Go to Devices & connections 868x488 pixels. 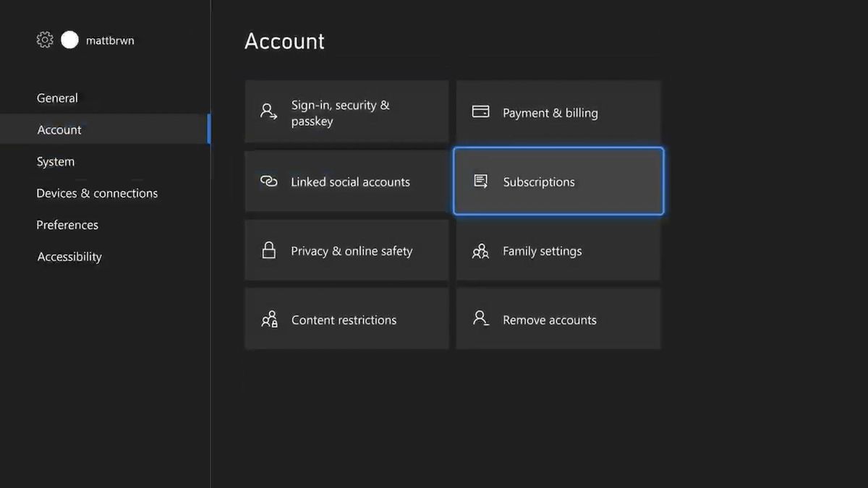[x=97, y=193]
